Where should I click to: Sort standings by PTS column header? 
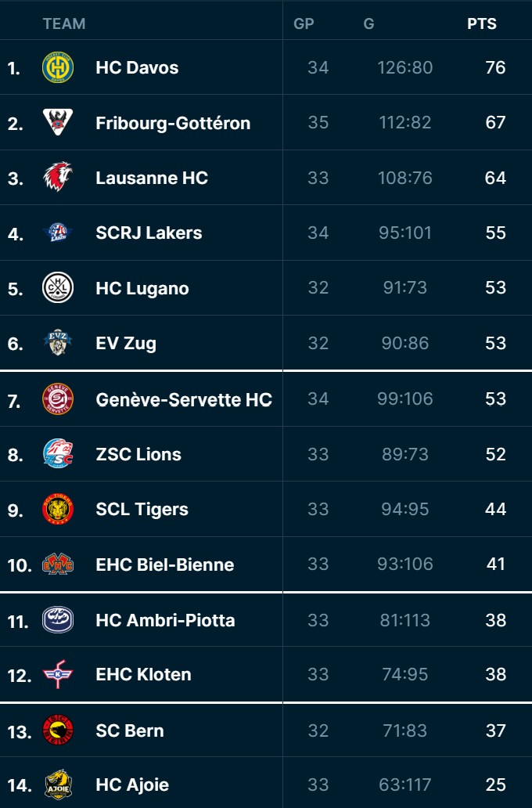tap(482, 23)
